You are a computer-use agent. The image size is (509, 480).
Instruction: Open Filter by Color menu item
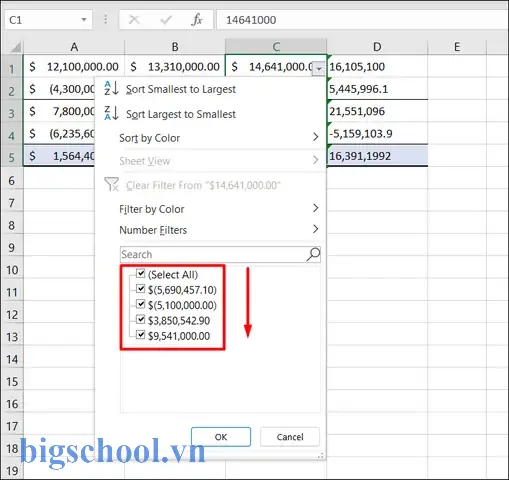point(211,209)
